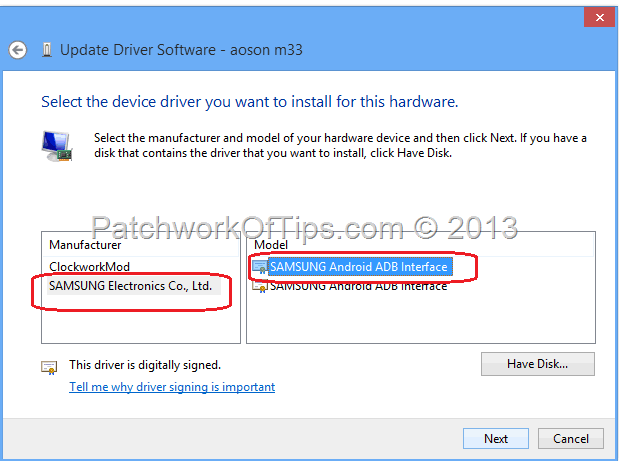Screen dimensions: 619x461
Task: Close the Update Driver Software window
Action: coord(600,17)
